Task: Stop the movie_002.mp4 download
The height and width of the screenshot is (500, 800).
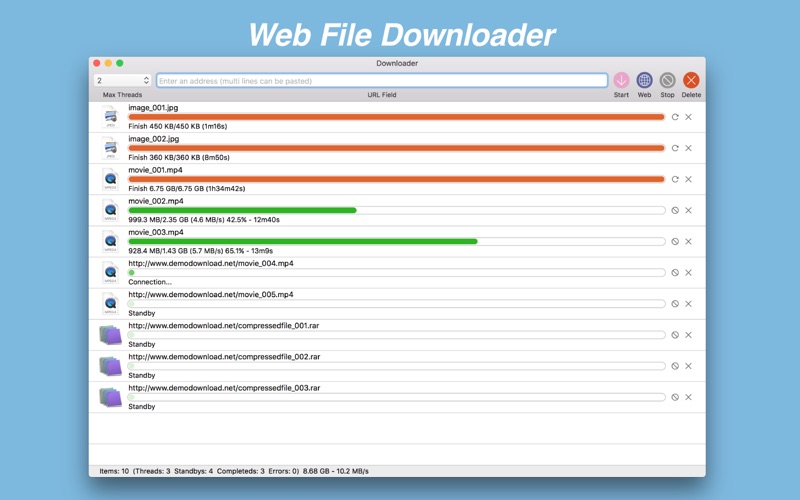Action: [x=675, y=210]
